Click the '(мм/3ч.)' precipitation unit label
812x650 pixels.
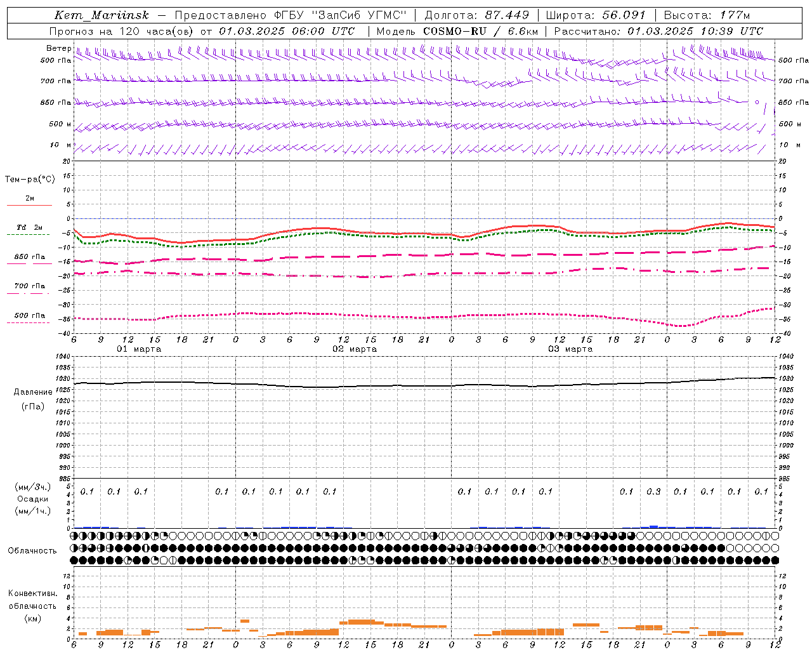coord(32,487)
